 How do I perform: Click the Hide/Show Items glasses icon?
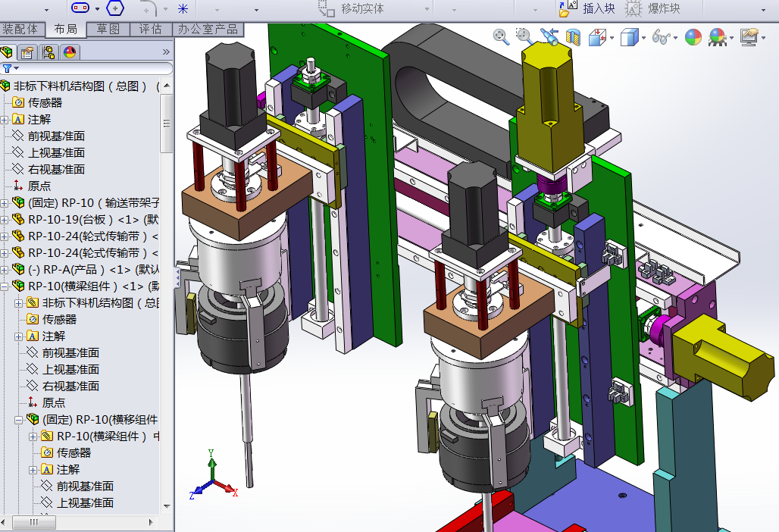coord(661,36)
